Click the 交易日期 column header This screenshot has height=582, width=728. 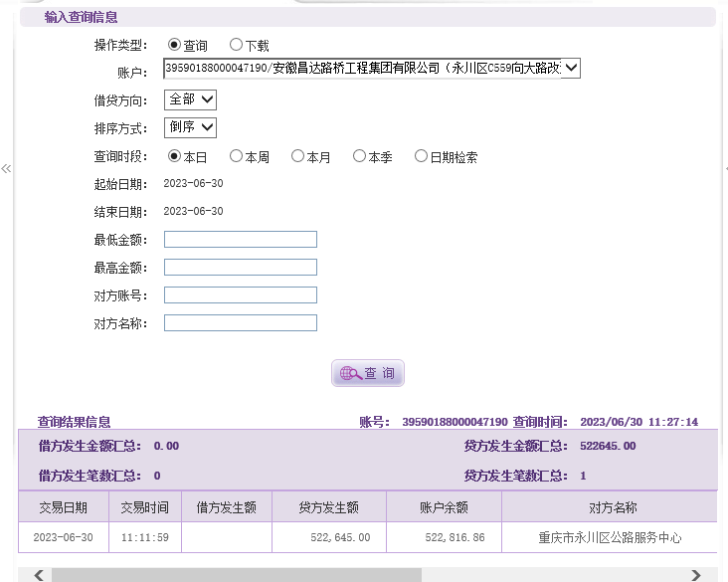[63, 507]
